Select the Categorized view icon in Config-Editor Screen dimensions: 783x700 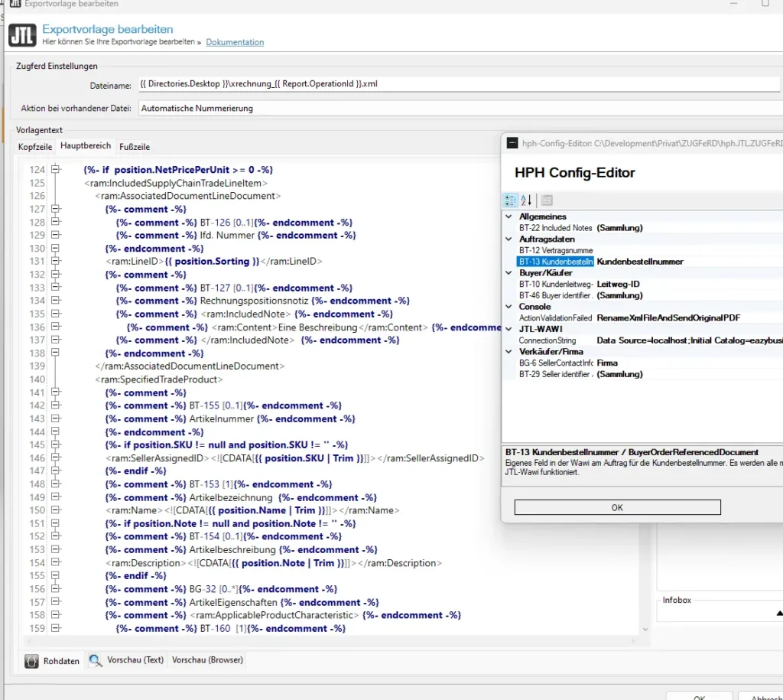(510, 200)
